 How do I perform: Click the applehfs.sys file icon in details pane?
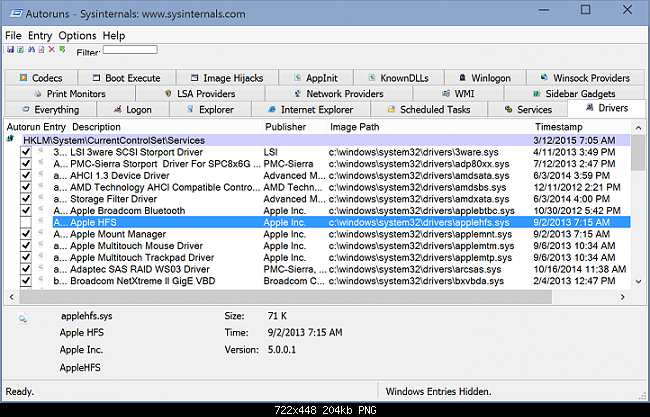point(22,318)
